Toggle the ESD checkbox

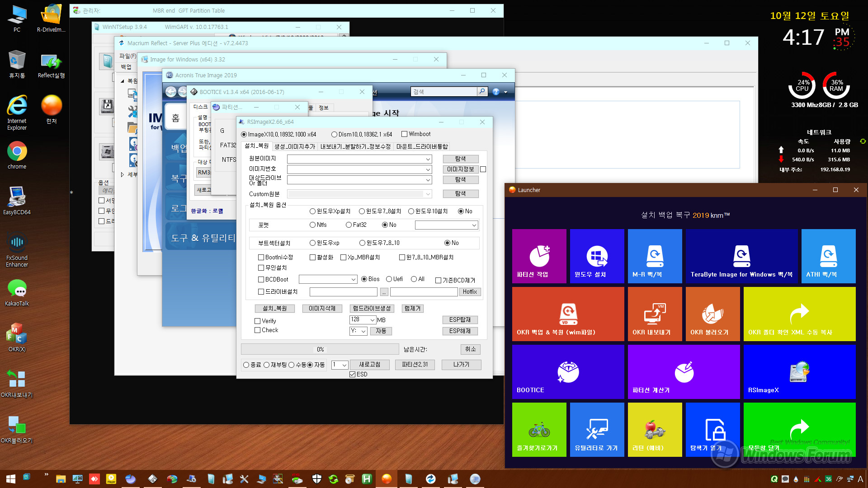352,374
